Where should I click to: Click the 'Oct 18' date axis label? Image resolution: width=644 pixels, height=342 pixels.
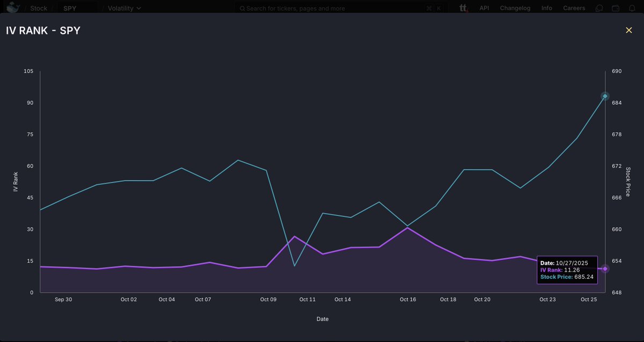448,300
